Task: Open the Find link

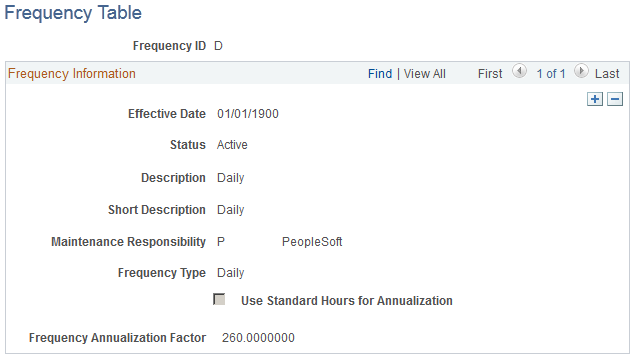Action: [x=380, y=74]
